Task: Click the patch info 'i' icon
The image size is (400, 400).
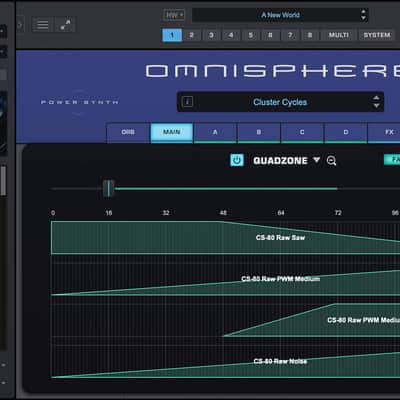Action: coord(187,102)
